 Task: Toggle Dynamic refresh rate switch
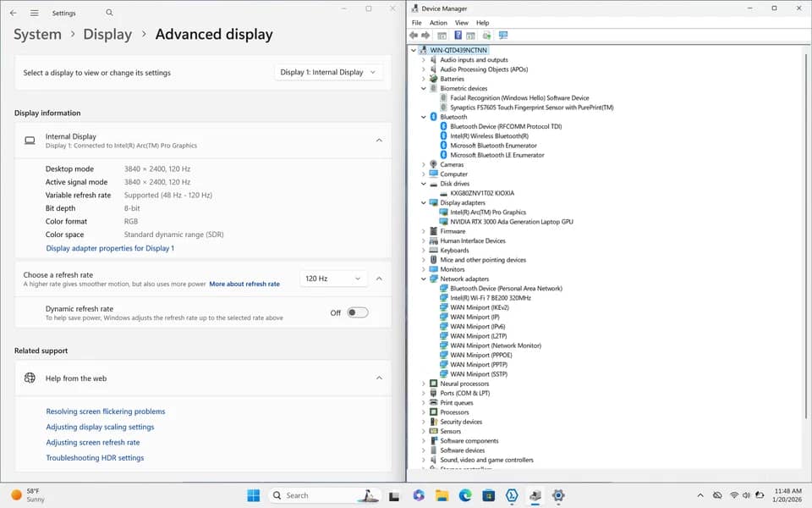tap(358, 312)
